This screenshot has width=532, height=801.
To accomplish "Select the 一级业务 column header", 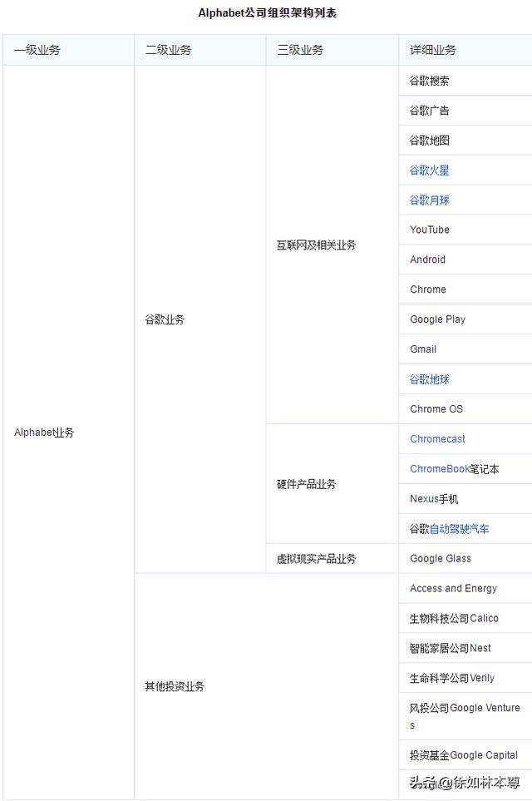I will coord(68,50).
